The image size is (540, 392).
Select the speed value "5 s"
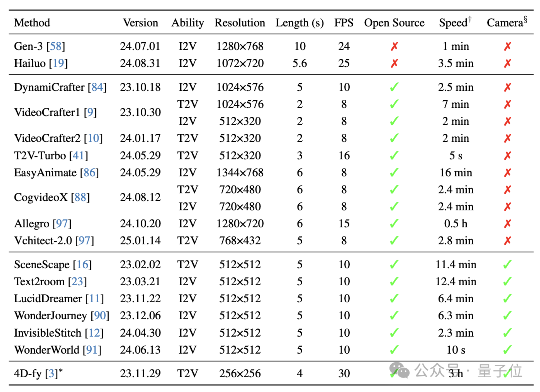456,155
